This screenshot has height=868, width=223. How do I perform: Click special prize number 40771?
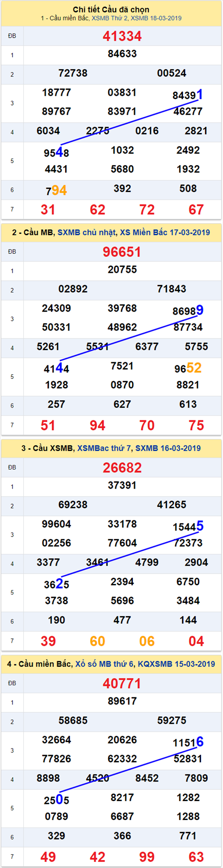coord(122,683)
